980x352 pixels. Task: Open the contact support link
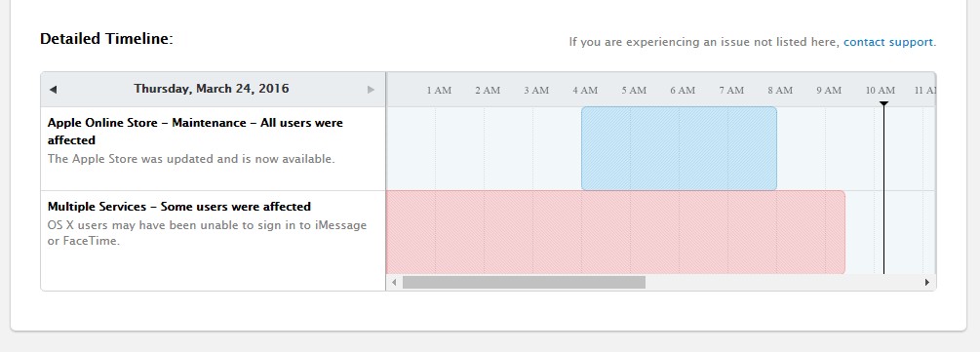pyautogui.click(x=888, y=42)
